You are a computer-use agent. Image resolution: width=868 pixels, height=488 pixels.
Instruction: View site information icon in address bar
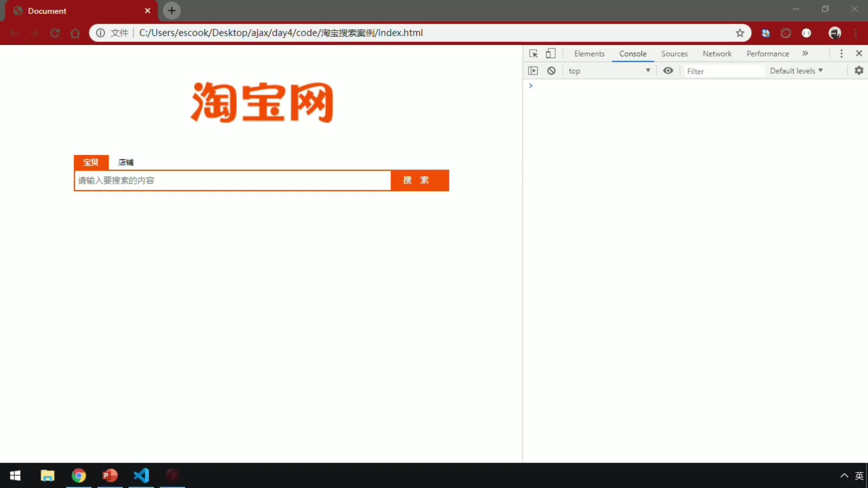(x=100, y=33)
